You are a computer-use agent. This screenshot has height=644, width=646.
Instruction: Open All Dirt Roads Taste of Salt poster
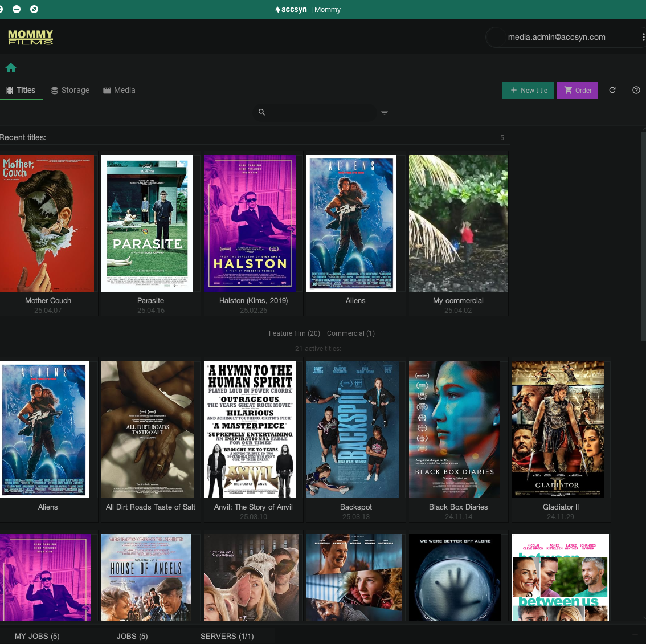pos(147,429)
